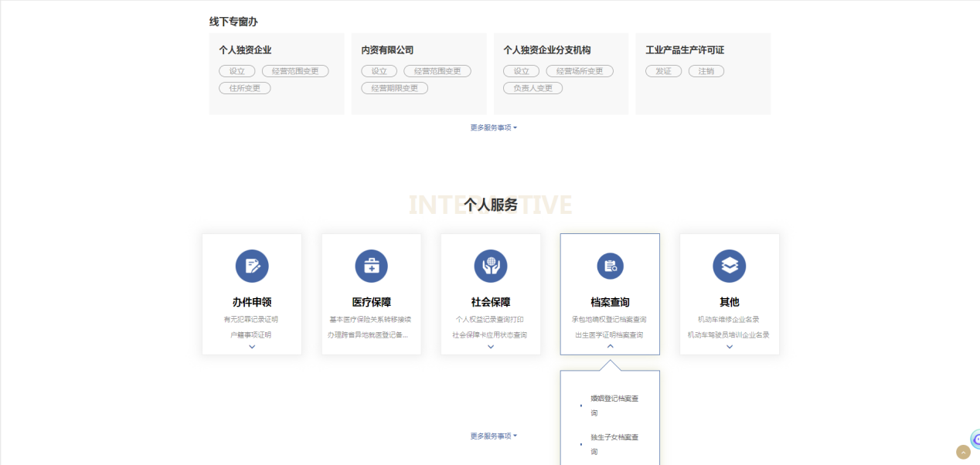Click 经营范围变更 under 内资有限公司

point(437,71)
